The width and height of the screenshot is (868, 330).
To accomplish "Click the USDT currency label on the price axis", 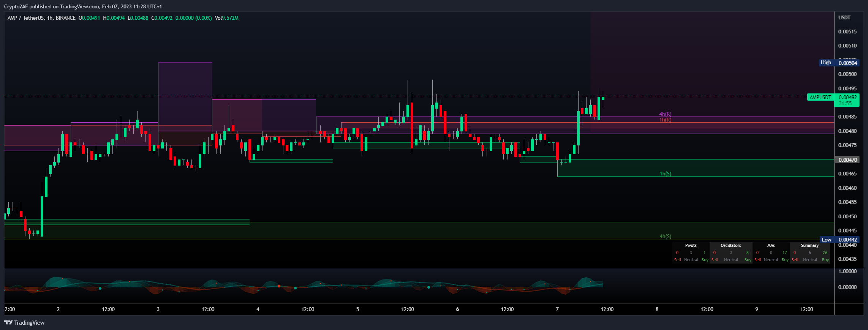I will click(x=844, y=17).
